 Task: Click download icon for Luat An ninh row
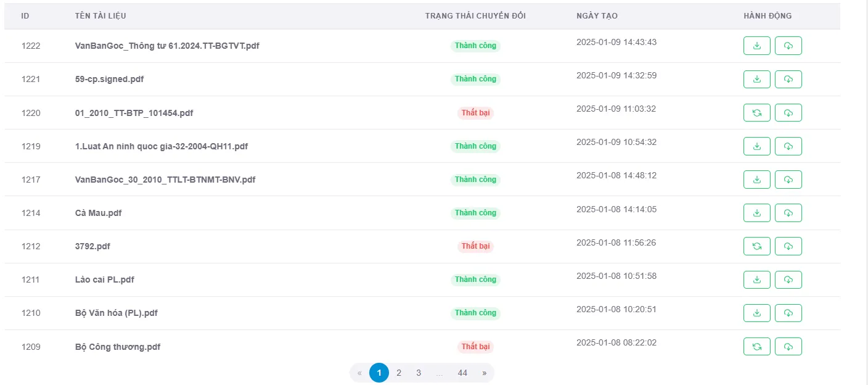(x=756, y=146)
